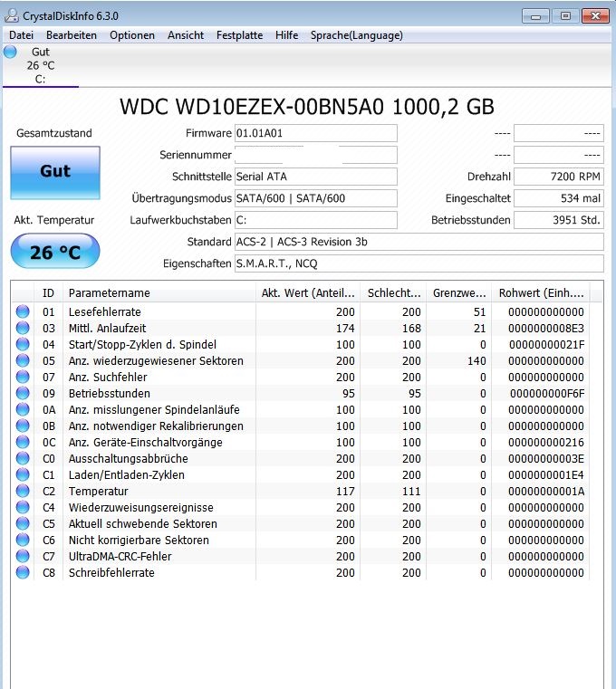Click the Firmware field 01.01A01
The width and height of the screenshot is (616, 689).
click(x=315, y=133)
